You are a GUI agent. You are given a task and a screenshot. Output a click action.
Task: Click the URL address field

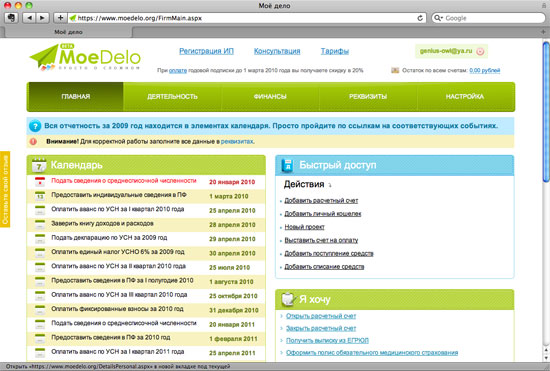pyautogui.click(x=246, y=18)
